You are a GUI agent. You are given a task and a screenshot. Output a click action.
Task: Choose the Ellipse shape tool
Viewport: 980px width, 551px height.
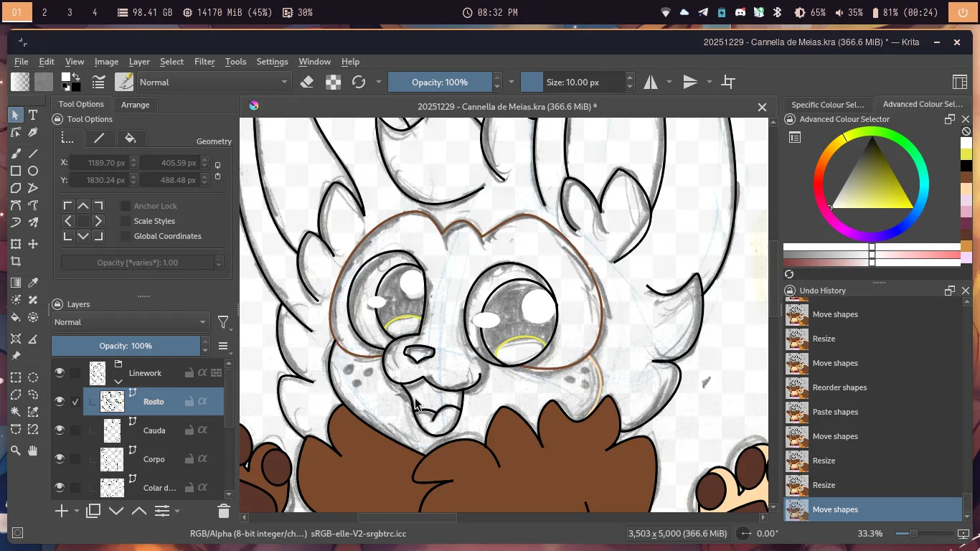33,171
